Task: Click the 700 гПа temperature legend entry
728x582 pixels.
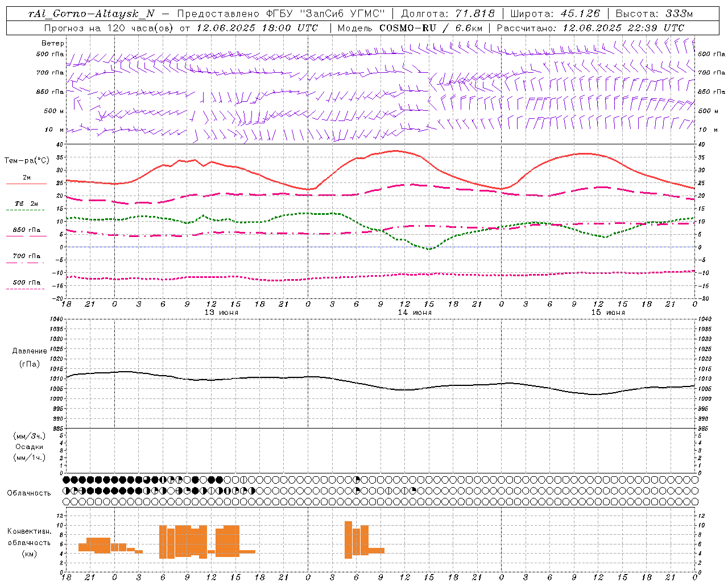Action: pos(27,256)
